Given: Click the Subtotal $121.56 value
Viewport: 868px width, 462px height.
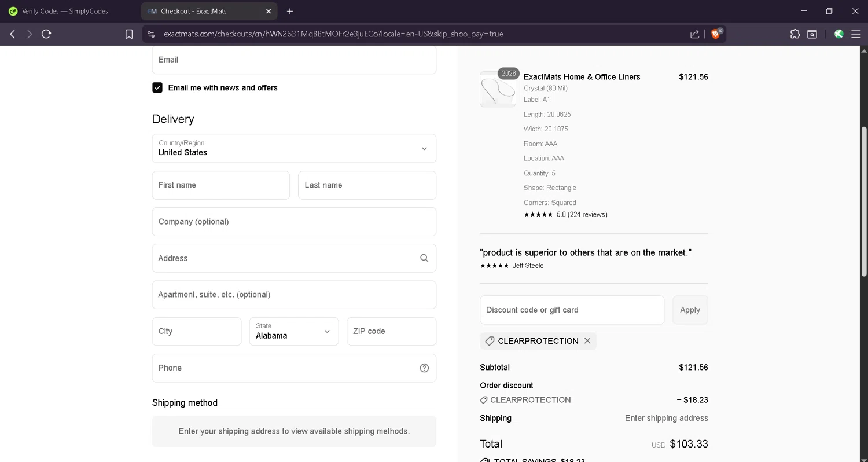Looking at the screenshot, I should (693, 368).
